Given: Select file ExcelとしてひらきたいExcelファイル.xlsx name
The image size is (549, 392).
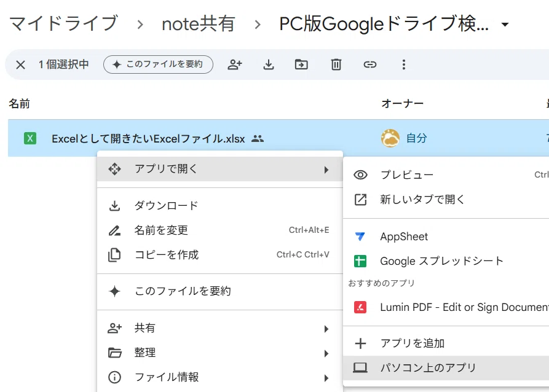Looking at the screenshot, I should pos(148,139).
